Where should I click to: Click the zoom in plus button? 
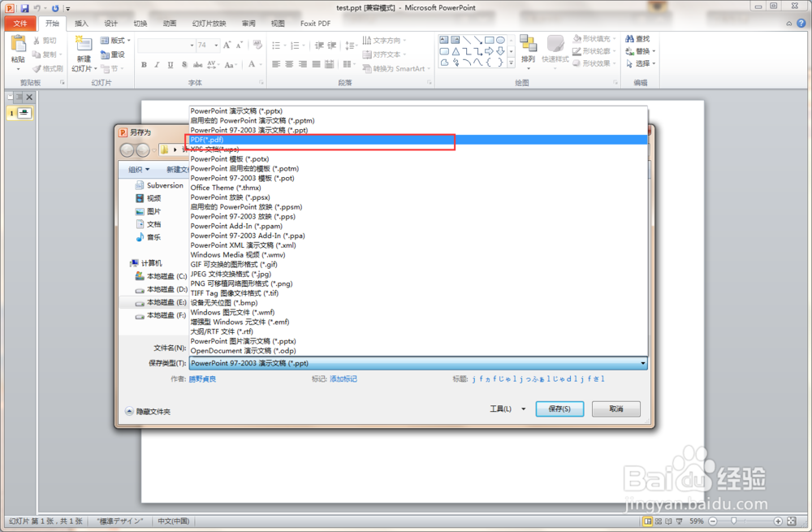coord(778,521)
